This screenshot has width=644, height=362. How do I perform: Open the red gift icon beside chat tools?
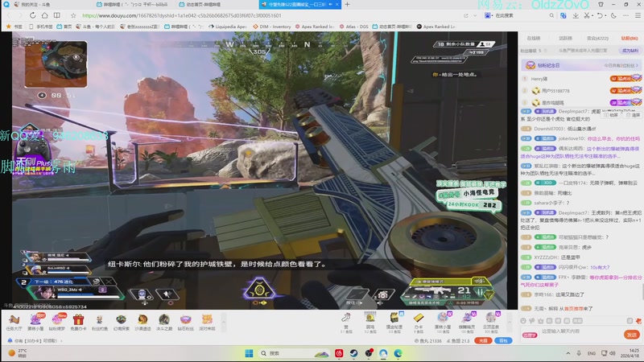638,320
